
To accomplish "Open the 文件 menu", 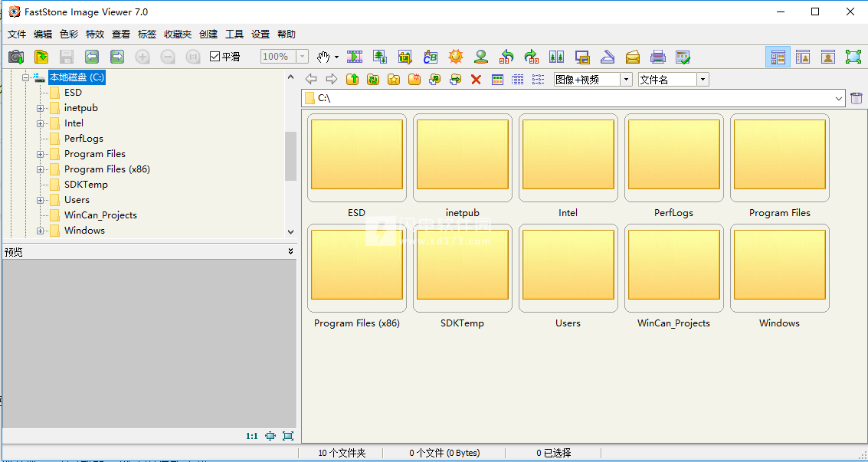I will click(17, 34).
